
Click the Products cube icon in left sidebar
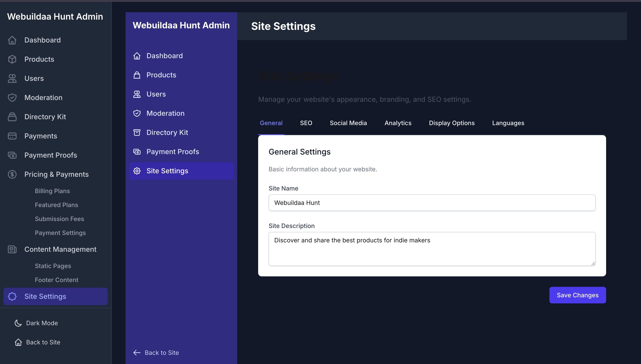click(12, 59)
